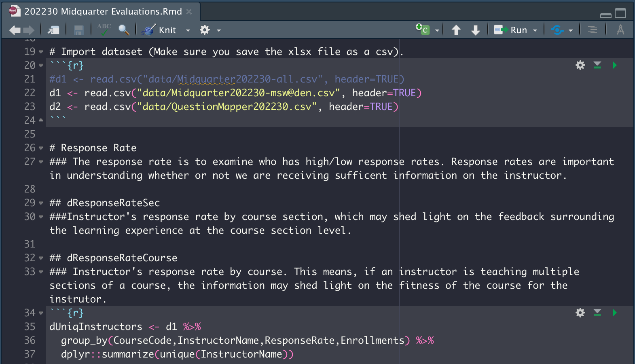635x364 pixels.
Task: Collapse fold arrow at line 27
Action: pos(41,162)
